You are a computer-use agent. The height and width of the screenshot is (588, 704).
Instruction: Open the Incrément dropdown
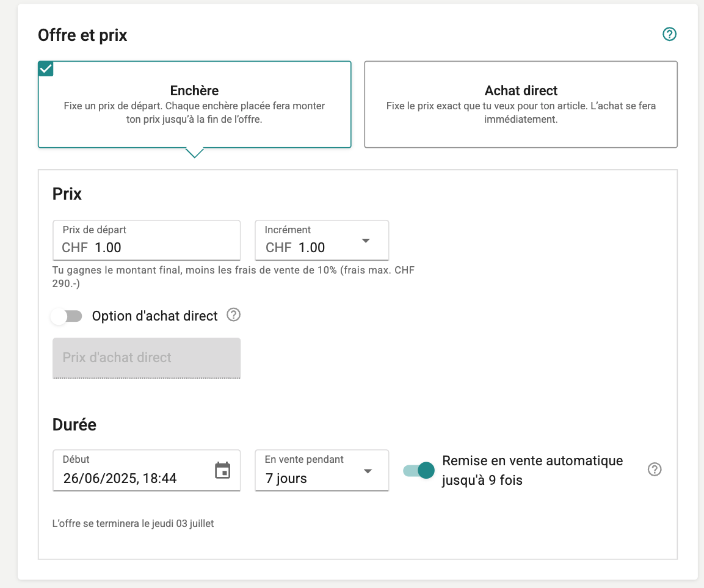(321, 240)
